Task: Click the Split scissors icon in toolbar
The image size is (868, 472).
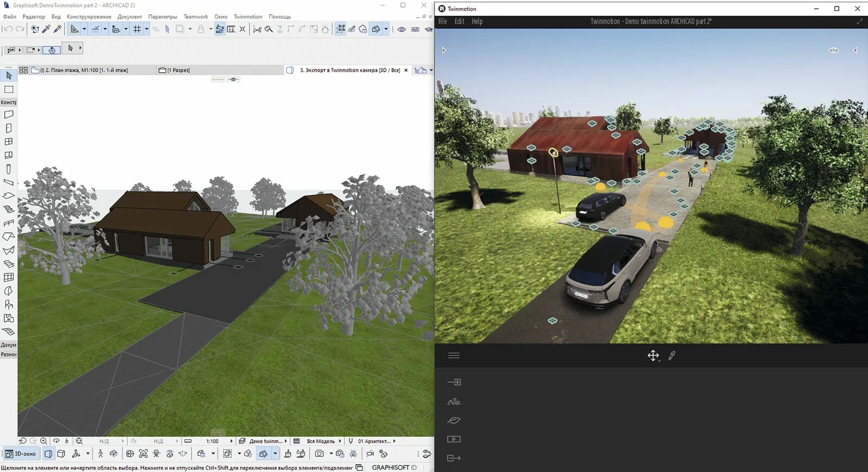Action: 257,29
